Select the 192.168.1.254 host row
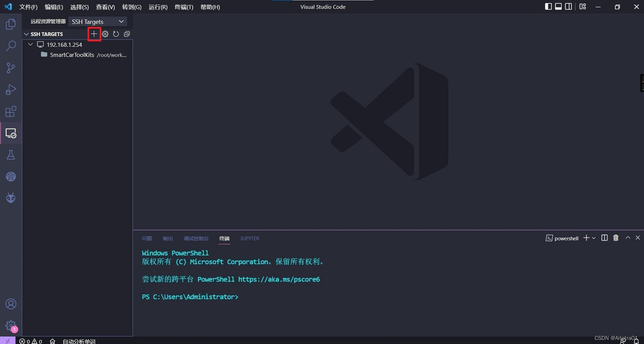The width and height of the screenshot is (644, 344). pyautogui.click(x=78, y=44)
